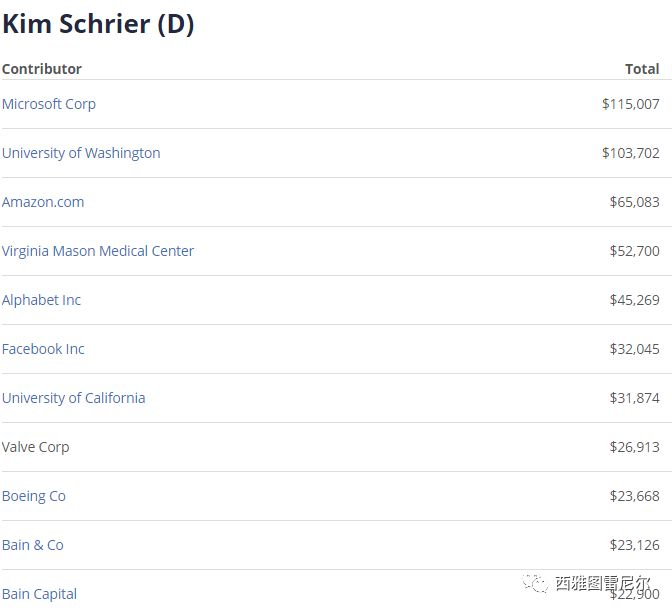This screenshot has height=612, width=672.
Task: Click the $103,702 total amount
Action: tap(630, 153)
